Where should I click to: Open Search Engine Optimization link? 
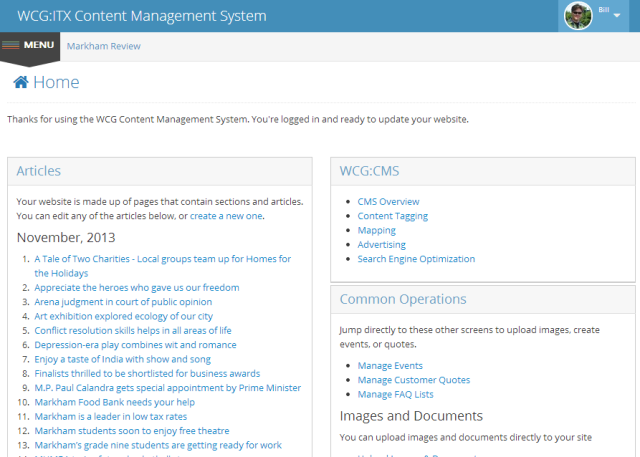click(416, 259)
